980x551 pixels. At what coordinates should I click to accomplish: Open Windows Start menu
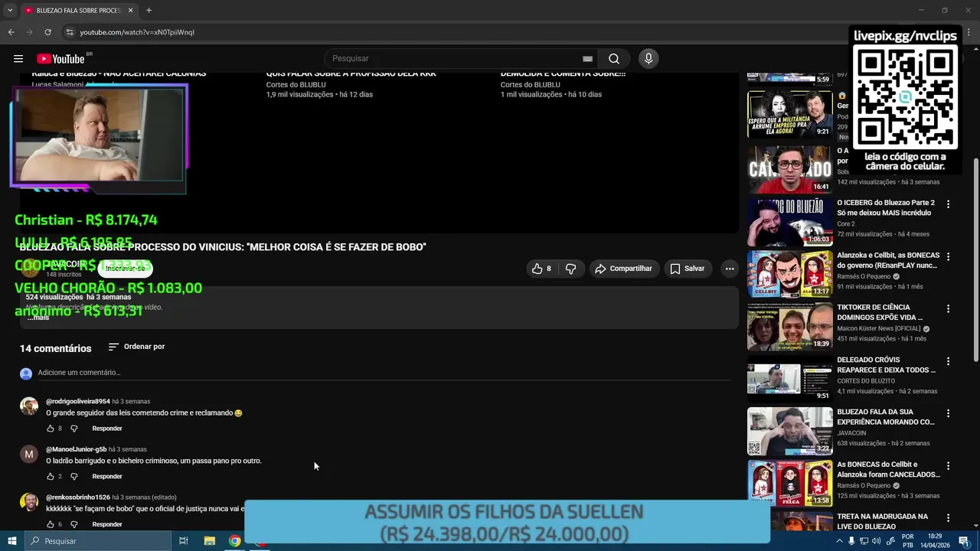click(x=11, y=541)
